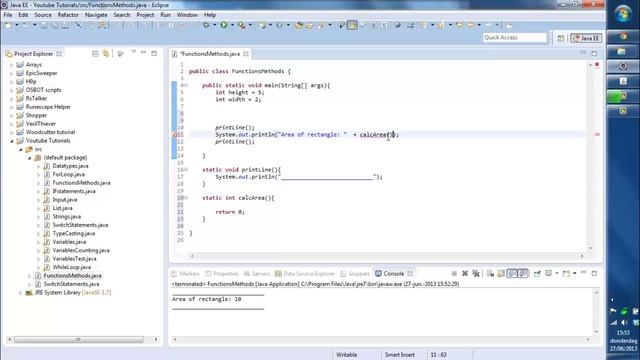Expand the EpicSweeper project

pyautogui.click(x=11, y=73)
